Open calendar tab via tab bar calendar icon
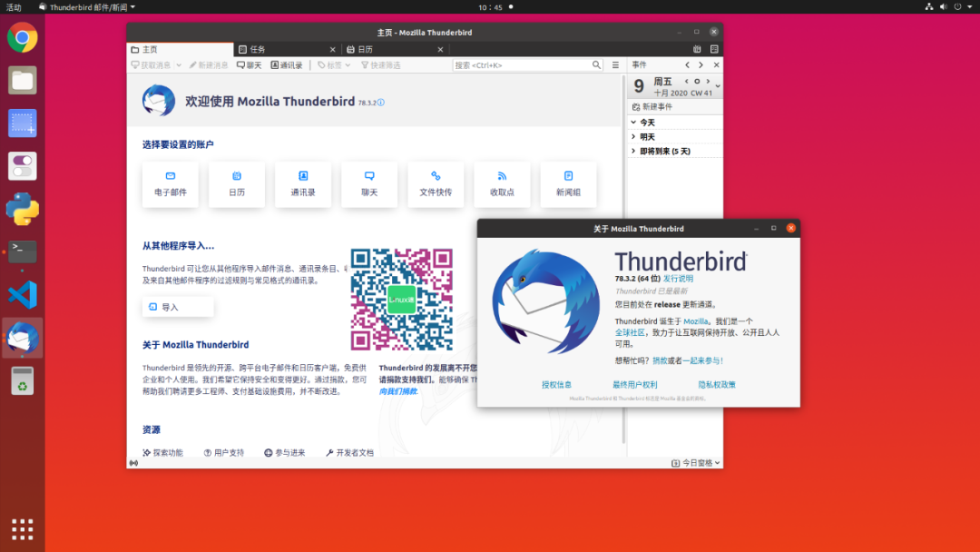Screen dimensions: 980x552 [x=697, y=49]
